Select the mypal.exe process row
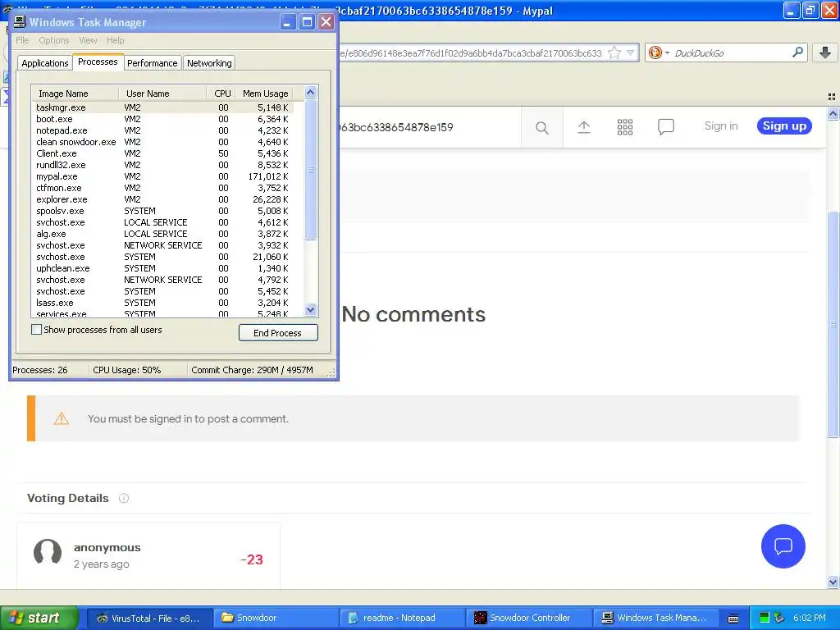 tap(163, 176)
